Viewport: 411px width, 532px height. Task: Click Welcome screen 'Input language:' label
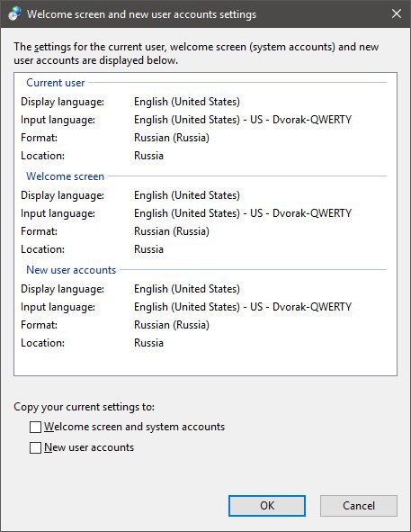click(58, 213)
